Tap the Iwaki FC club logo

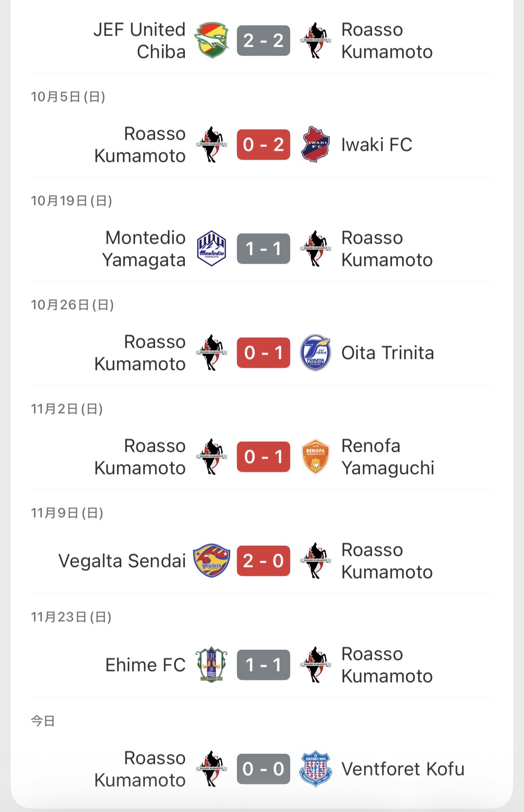tap(315, 145)
